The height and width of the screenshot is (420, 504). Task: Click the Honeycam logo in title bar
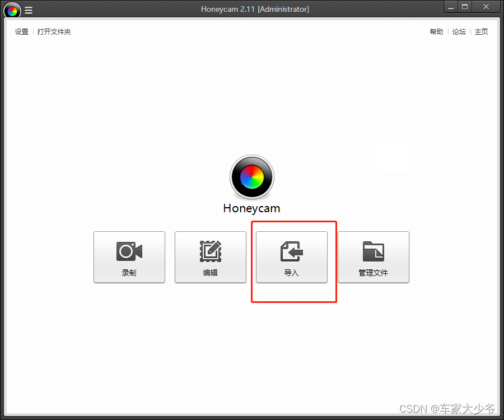pyautogui.click(x=12, y=11)
